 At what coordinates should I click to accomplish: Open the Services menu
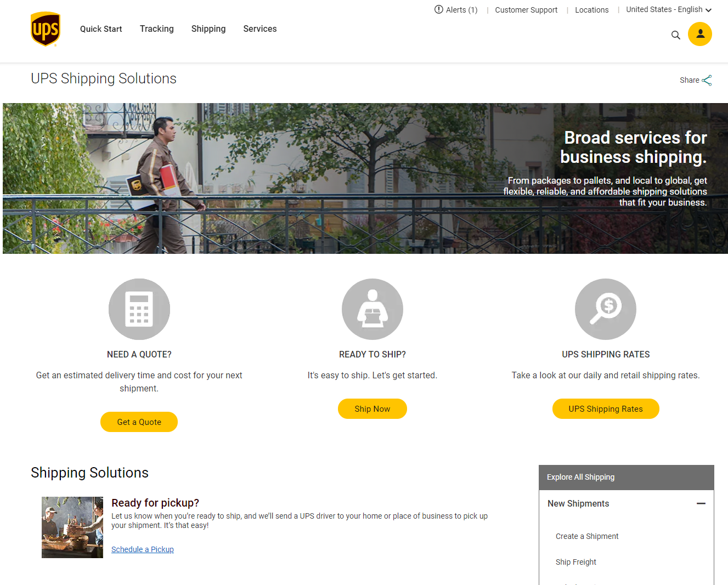260,29
